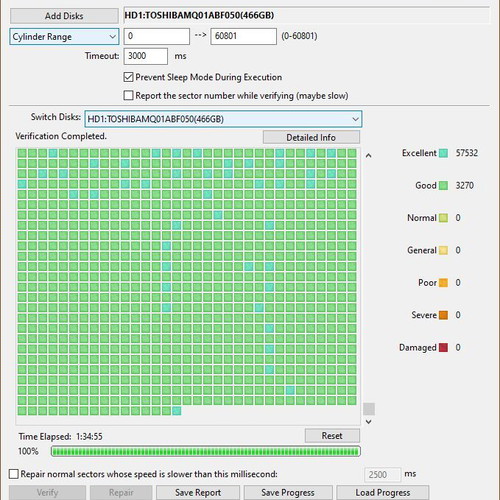Click the block grid scrollbar thumb
The height and width of the screenshot is (500, 500).
coord(369,409)
